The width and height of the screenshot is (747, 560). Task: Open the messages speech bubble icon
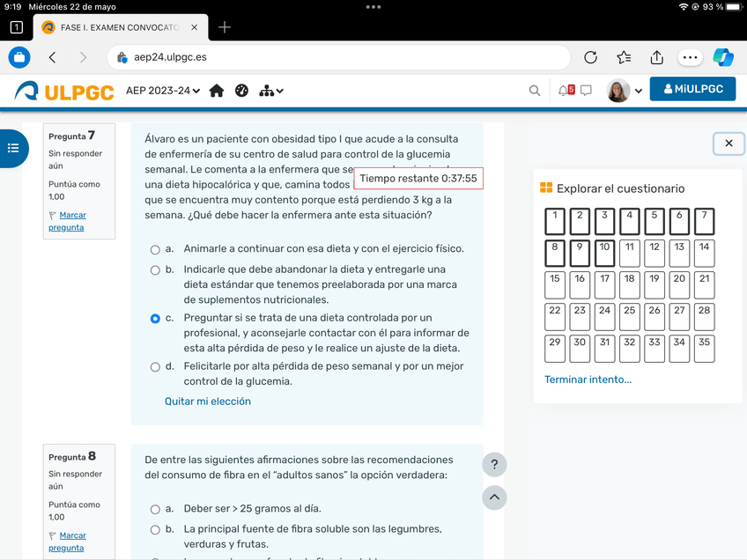587,90
